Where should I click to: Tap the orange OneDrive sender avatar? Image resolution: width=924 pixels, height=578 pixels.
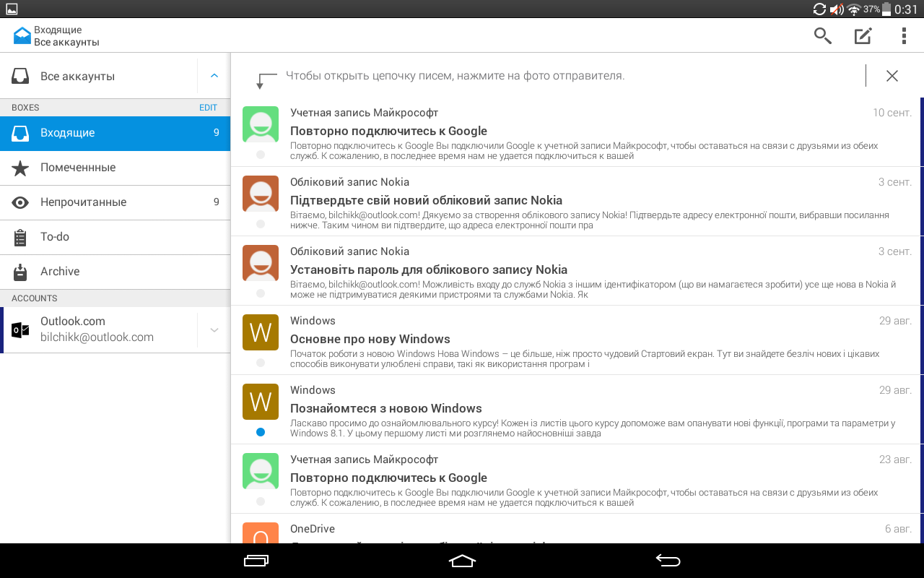(261, 532)
